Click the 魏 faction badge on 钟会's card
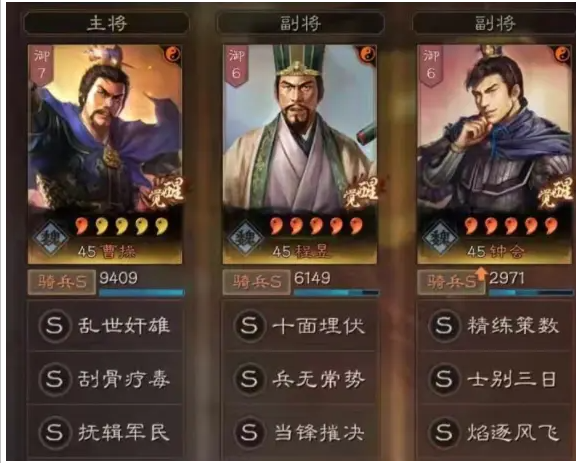 (440, 238)
